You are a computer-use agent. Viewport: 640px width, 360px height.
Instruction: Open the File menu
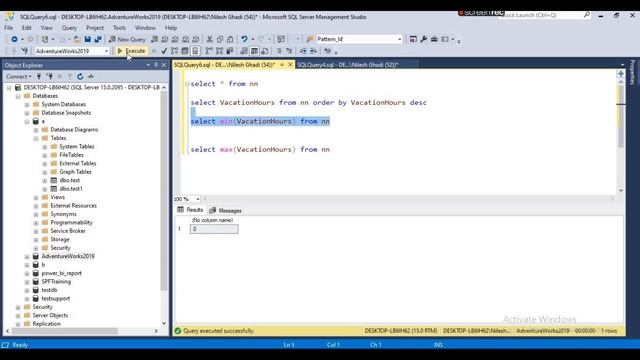(x=9, y=28)
